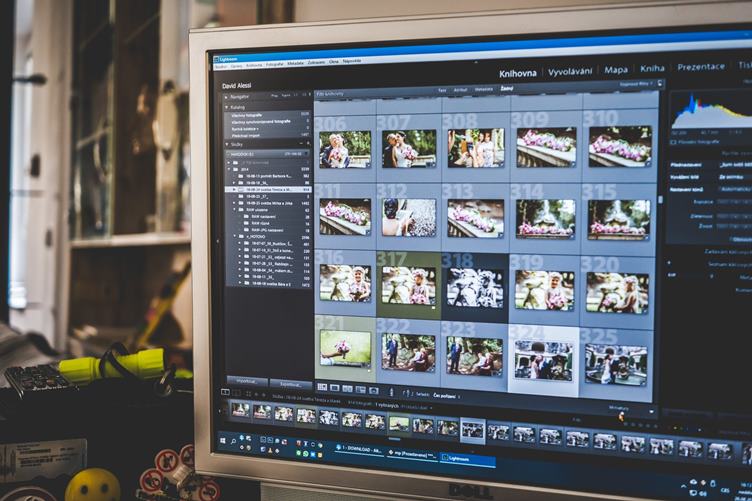
Task: Open Windows taskbar search
Action: pos(233,441)
